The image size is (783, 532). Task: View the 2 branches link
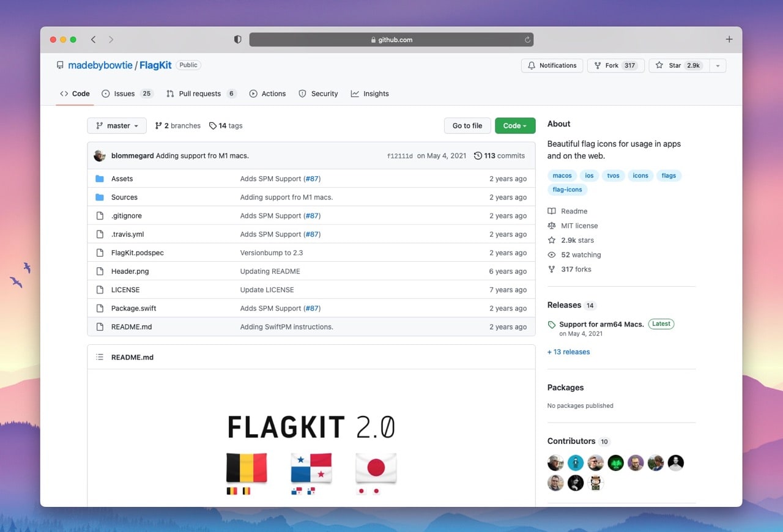tap(178, 125)
